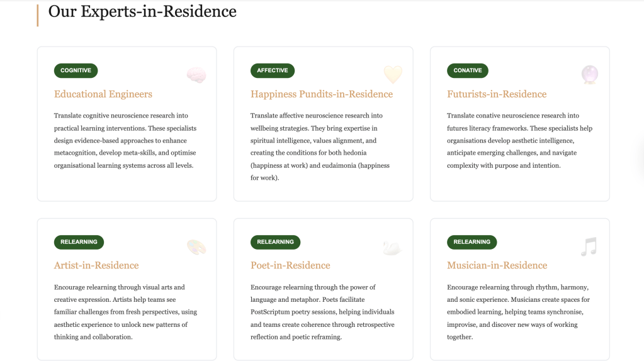Open the Educational Engineers title link
This screenshot has height=364, width=644.
[x=103, y=94]
